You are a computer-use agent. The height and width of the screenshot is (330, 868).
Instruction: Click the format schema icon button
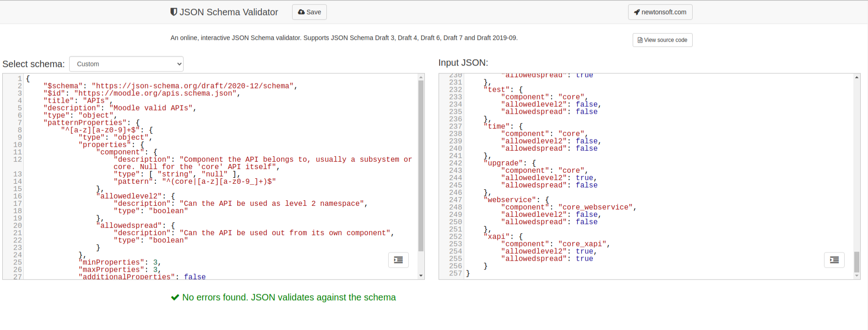[398, 260]
